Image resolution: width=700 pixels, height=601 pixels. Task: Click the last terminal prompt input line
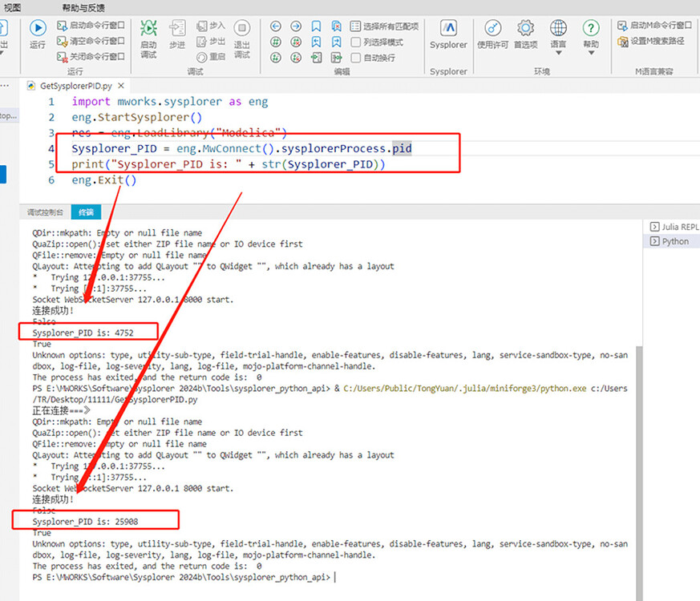click(x=184, y=577)
